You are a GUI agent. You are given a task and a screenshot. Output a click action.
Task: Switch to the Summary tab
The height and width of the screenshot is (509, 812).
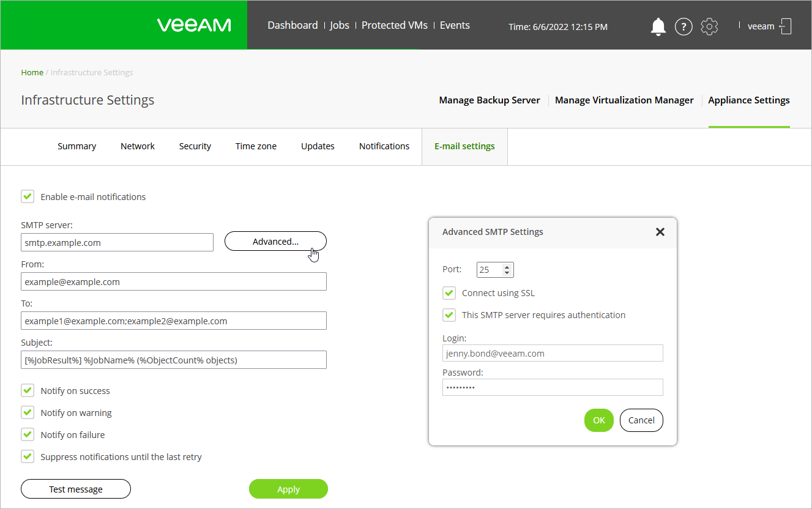pos(76,146)
